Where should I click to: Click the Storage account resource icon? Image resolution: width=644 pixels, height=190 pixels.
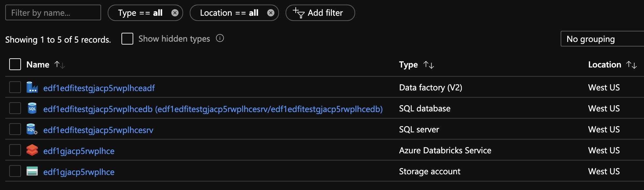pos(32,171)
